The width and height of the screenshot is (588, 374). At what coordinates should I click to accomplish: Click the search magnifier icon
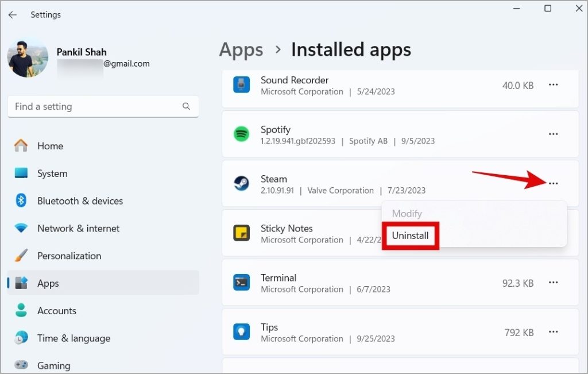pos(186,106)
